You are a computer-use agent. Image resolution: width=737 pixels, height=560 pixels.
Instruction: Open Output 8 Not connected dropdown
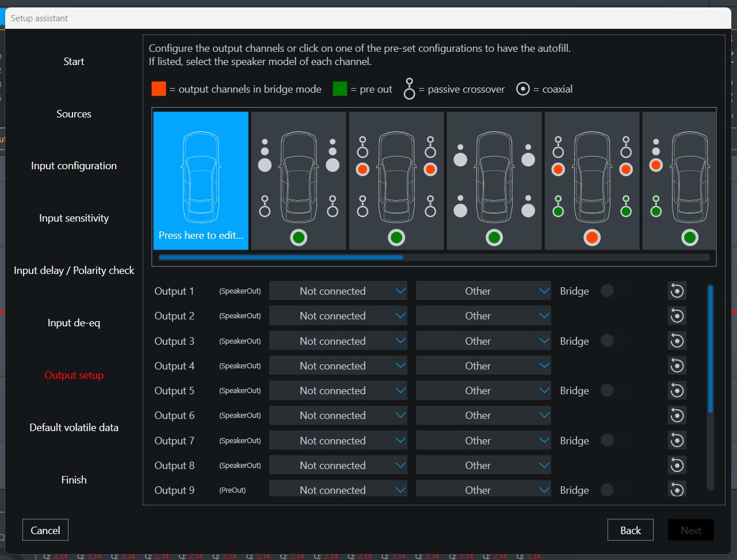click(x=338, y=466)
